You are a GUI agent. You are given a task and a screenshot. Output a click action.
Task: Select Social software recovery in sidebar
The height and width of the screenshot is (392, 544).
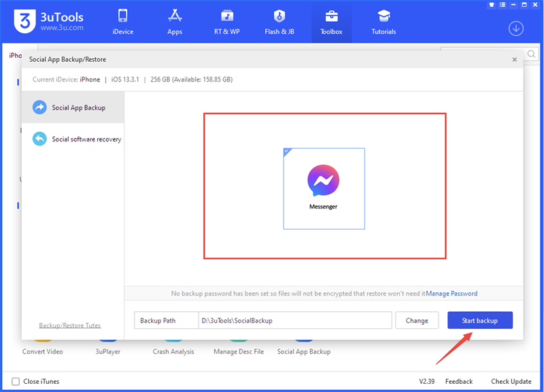73,139
